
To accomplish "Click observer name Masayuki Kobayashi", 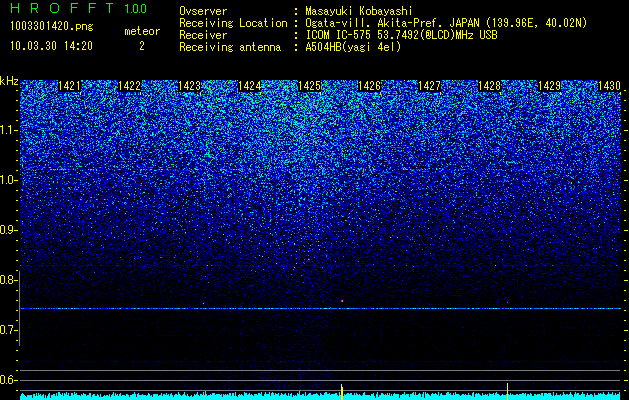I will click(359, 11).
